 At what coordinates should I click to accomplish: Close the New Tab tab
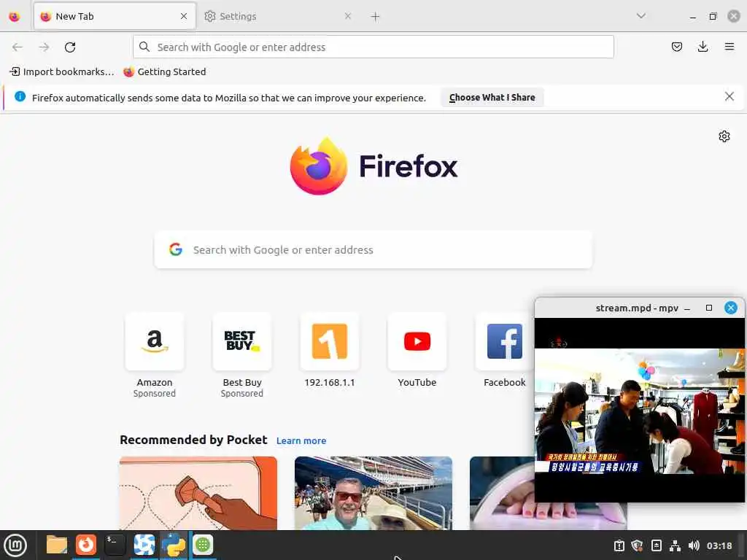(x=184, y=16)
